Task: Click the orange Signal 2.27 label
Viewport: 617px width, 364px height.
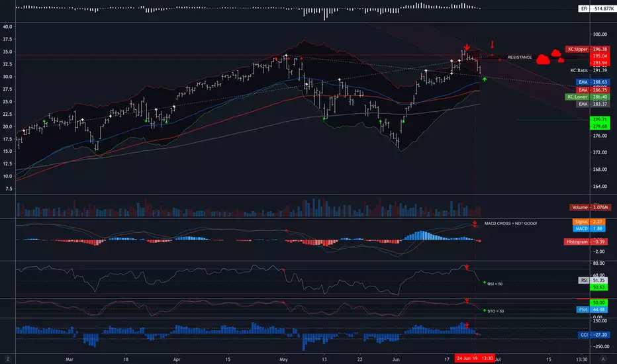Action: click(589, 222)
